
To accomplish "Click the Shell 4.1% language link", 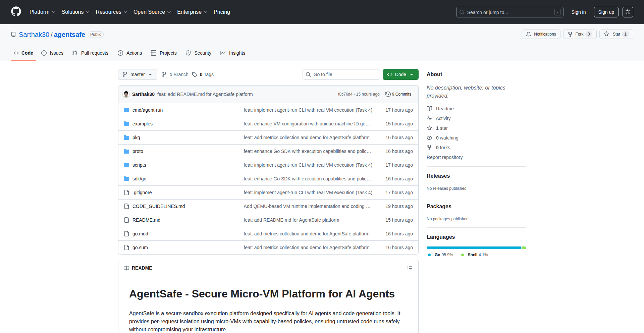I will coord(475,255).
